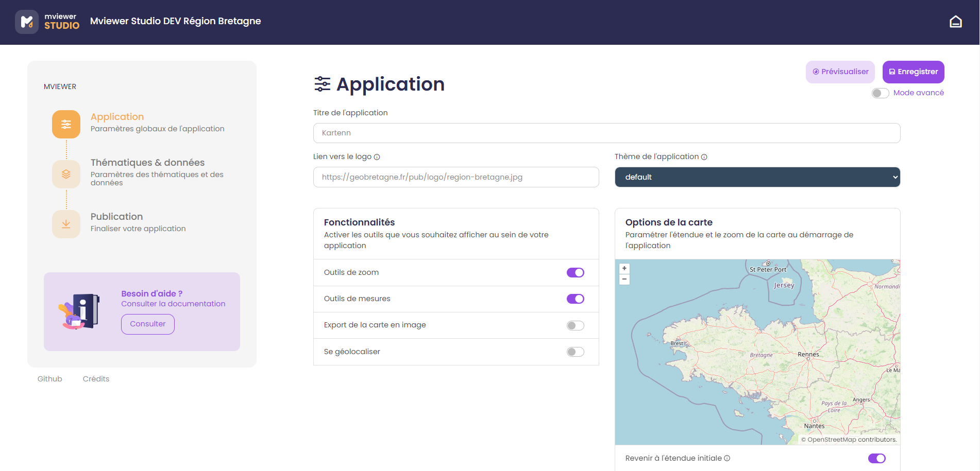Zoom out on the map with minus button
980x471 pixels.
624,279
